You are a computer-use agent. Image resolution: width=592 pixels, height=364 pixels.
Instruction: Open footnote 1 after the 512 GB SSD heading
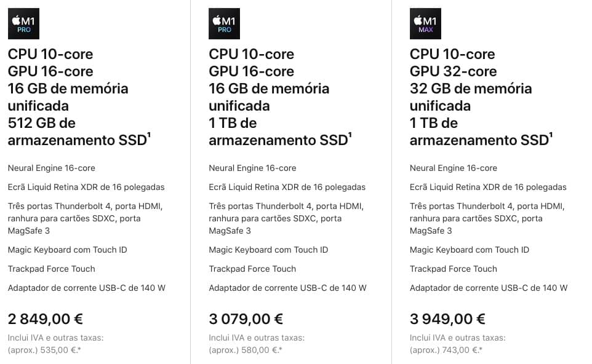pos(149,134)
